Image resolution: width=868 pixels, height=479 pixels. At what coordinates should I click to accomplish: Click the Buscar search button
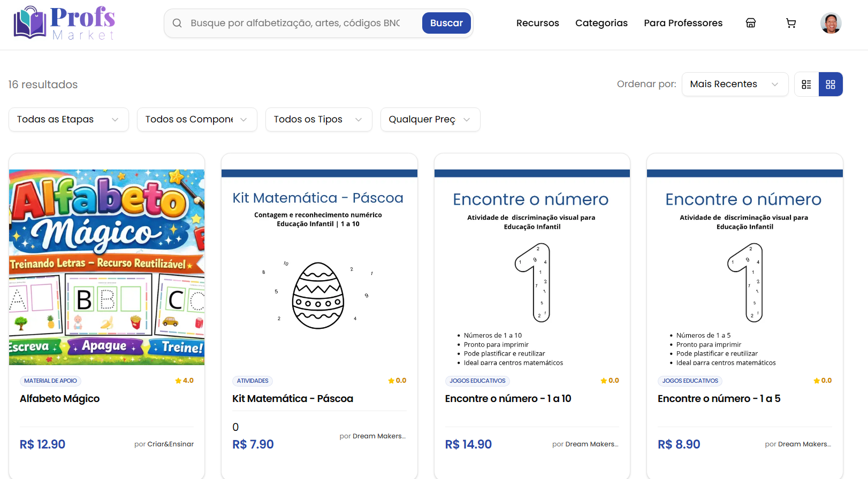pyautogui.click(x=446, y=23)
